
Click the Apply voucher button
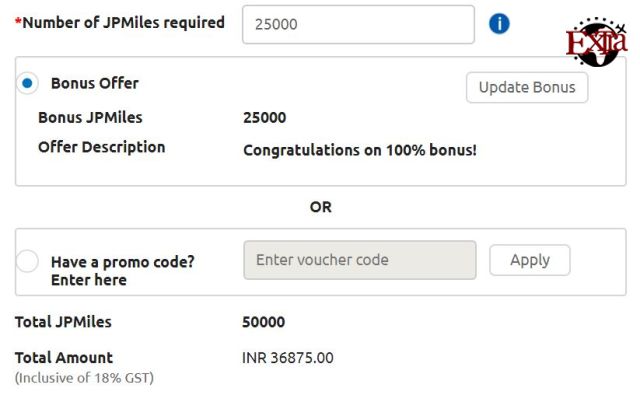point(530,260)
